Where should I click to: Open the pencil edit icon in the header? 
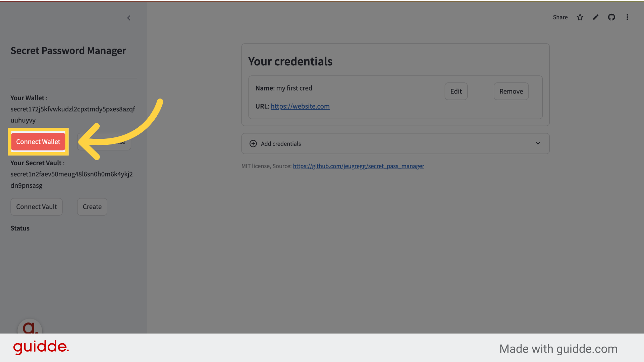tap(596, 17)
